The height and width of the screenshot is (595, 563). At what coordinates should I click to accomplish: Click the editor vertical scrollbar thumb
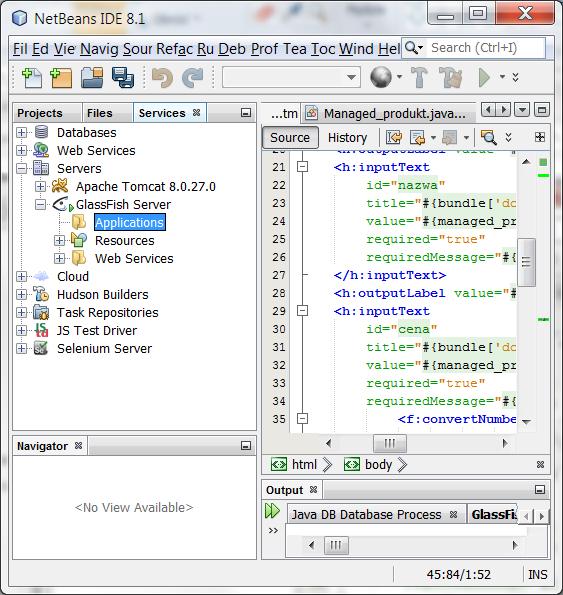pyautogui.click(x=526, y=262)
